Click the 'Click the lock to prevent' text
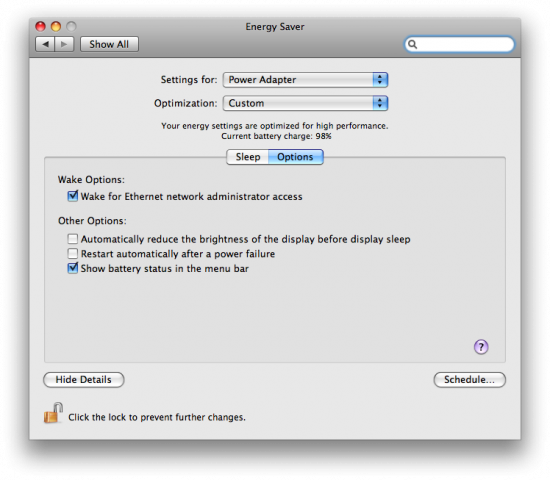 pos(157,417)
